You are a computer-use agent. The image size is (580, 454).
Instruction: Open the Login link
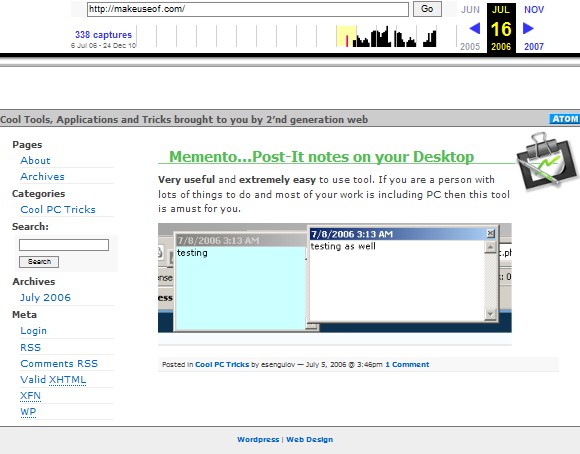(x=33, y=331)
